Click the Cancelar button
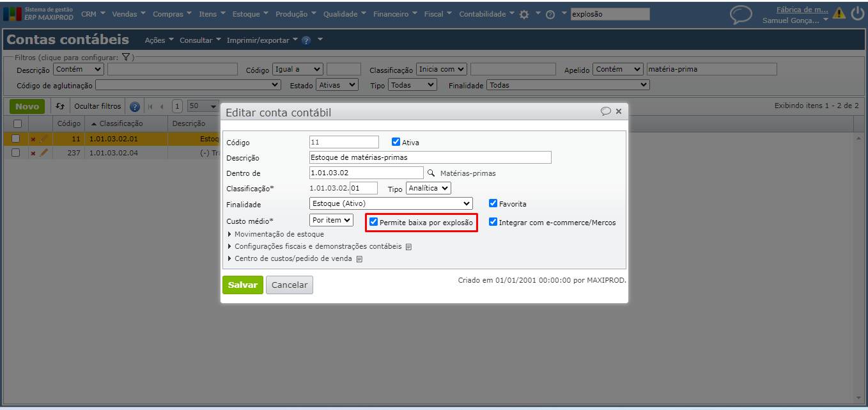The height and width of the screenshot is (410, 868). click(290, 285)
